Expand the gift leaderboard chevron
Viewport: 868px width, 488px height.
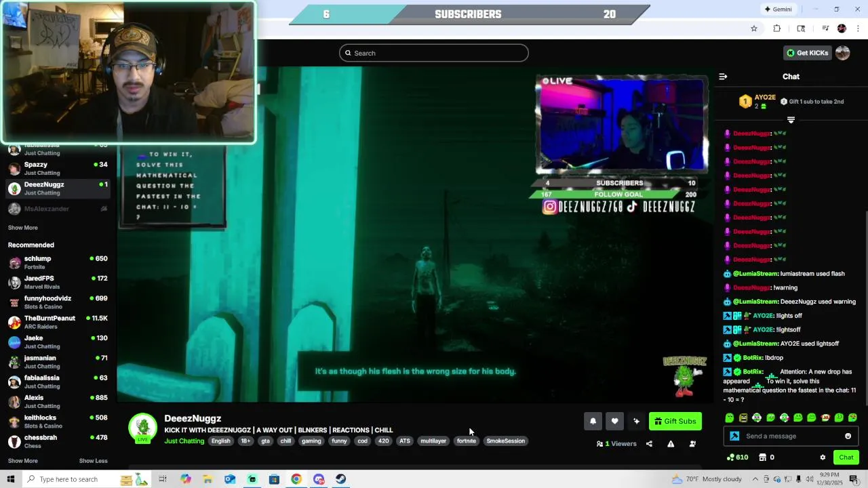pyautogui.click(x=791, y=120)
